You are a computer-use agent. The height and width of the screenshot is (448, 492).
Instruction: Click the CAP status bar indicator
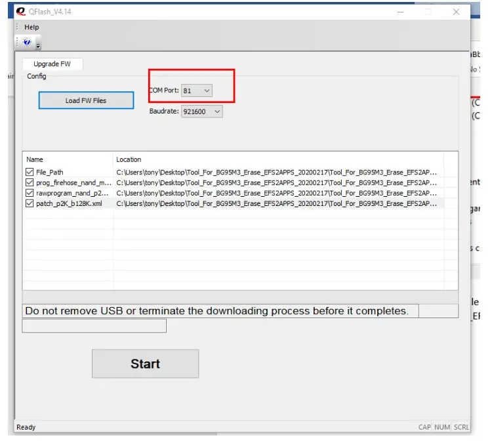coord(424,427)
